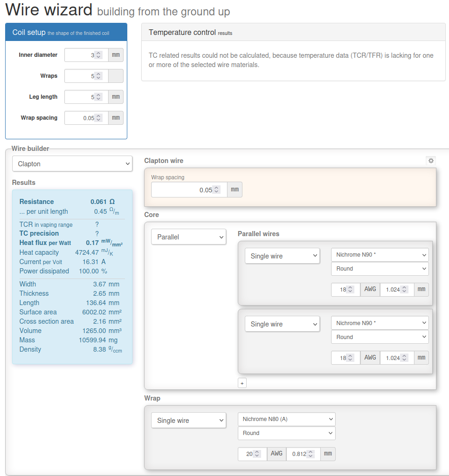449x476 pixels.
Task: Click the Leg length stepper arrows
Action: coord(98,97)
